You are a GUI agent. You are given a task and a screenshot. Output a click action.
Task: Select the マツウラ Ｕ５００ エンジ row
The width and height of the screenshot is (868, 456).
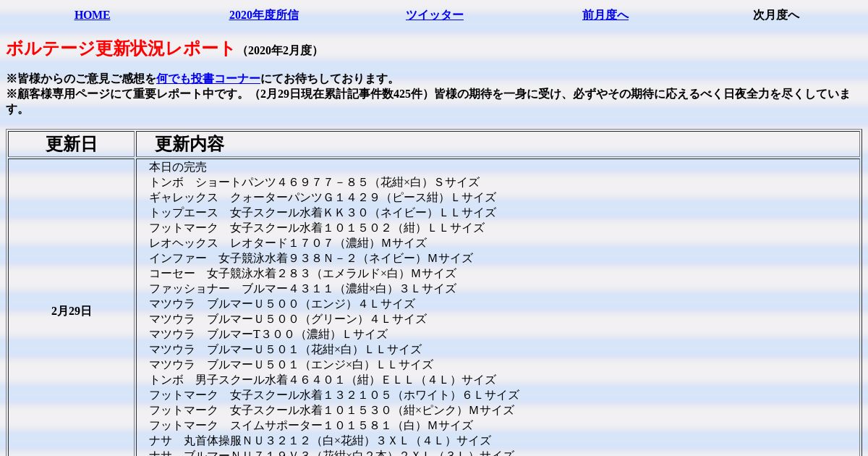coord(282,304)
